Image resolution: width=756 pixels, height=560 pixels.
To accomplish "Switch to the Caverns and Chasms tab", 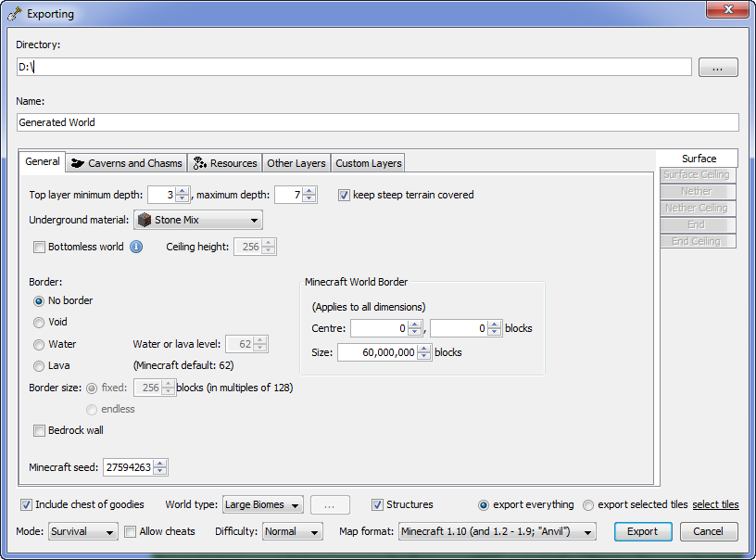I will click(127, 163).
